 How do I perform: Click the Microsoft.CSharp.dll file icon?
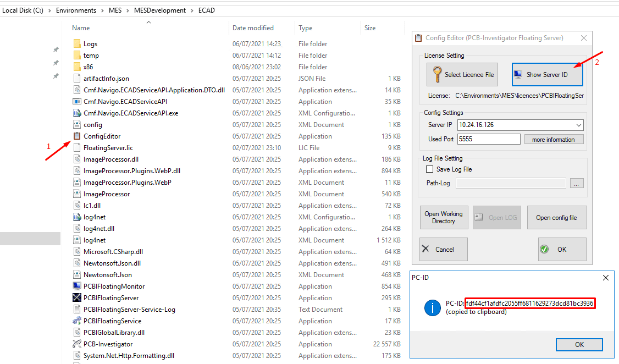[77, 251]
